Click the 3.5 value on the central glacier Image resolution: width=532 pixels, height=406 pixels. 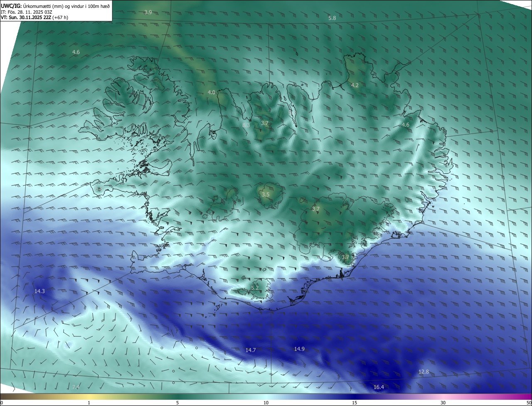tap(266, 195)
